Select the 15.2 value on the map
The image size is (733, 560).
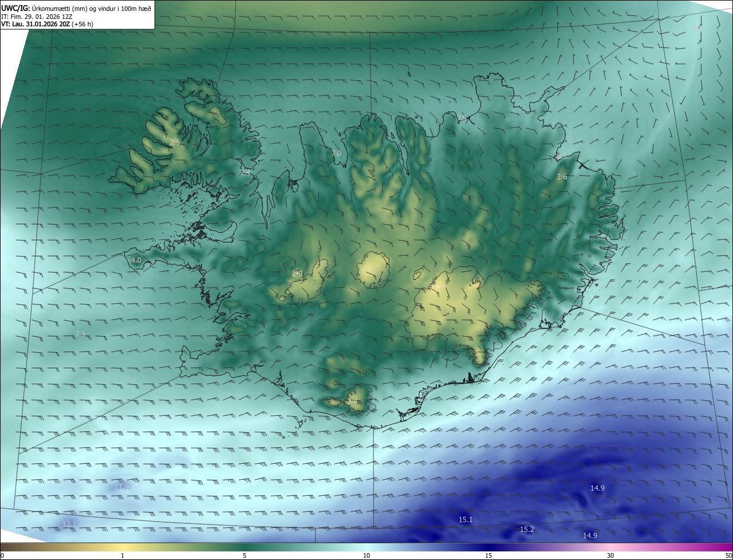527,530
